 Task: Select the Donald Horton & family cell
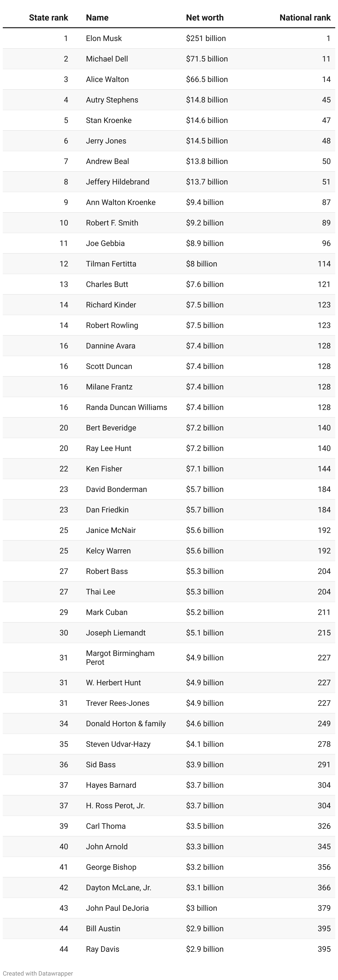point(126,723)
